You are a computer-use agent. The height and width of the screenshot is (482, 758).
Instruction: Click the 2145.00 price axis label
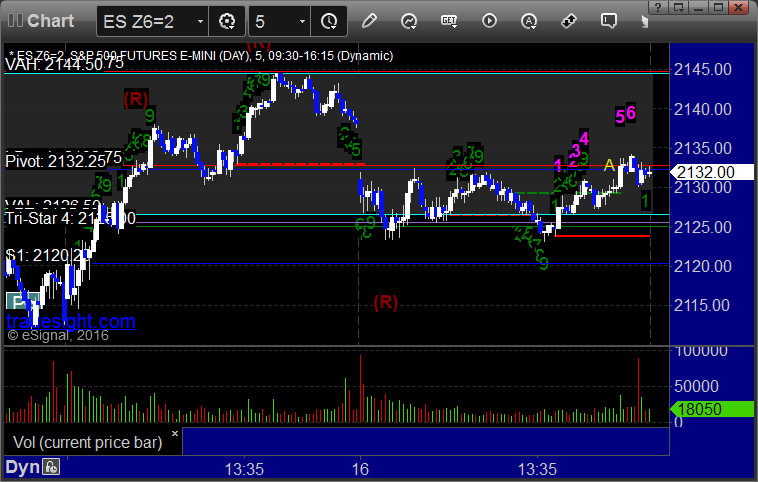click(x=702, y=70)
